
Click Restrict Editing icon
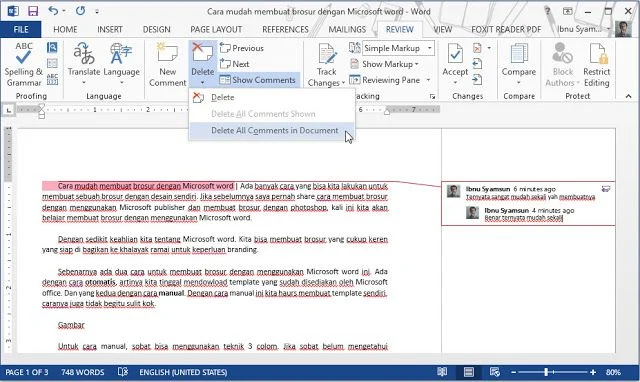point(597,54)
